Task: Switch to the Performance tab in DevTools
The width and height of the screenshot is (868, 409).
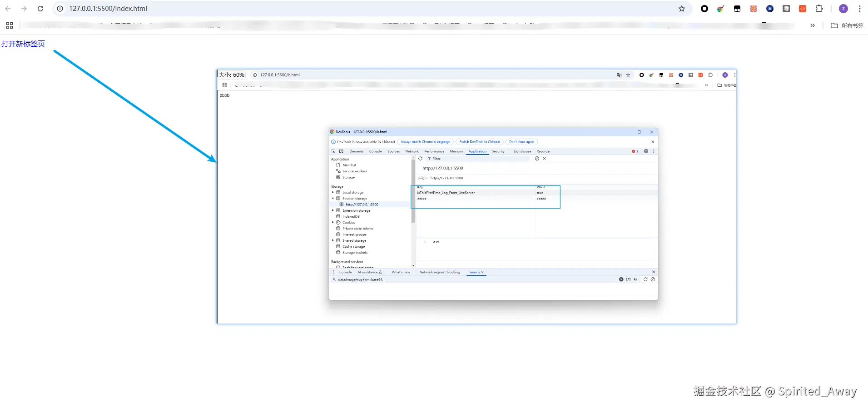Action: [x=434, y=151]
